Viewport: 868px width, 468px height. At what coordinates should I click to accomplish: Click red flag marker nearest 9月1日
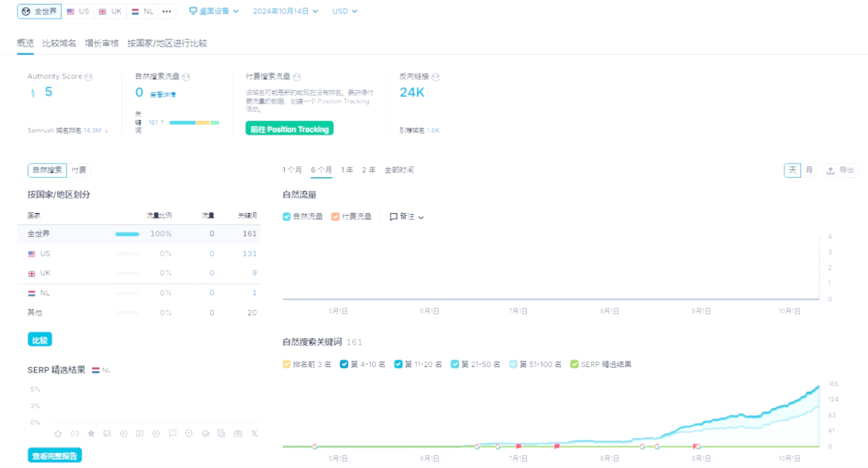(694, 446)
